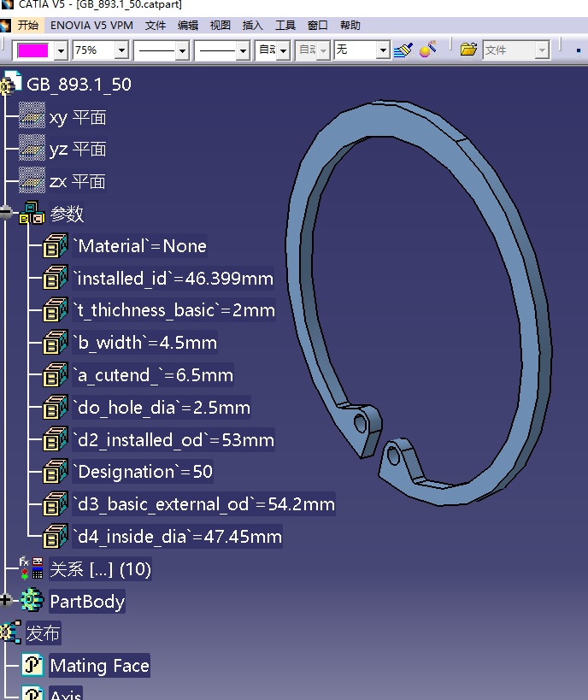This screenshot has height=700, width=588.
Task: Open the ENOVIA V5 VPM menu
Action: pos(91,26)
